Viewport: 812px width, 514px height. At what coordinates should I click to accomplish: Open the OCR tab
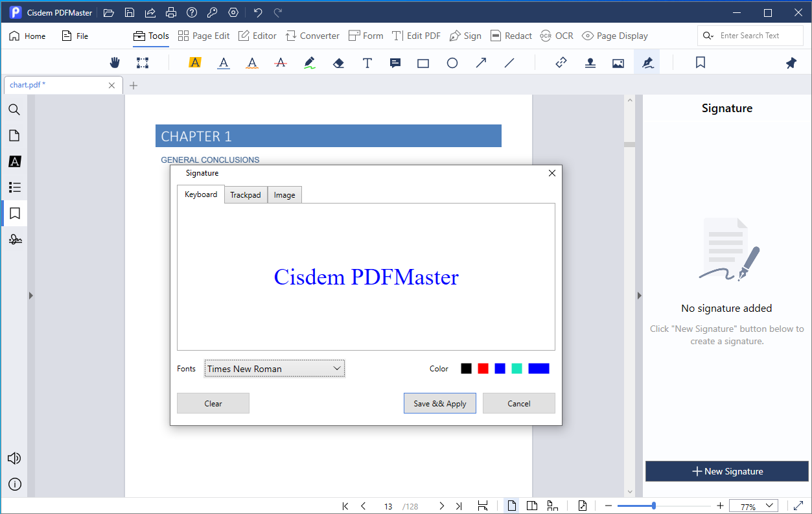(557, 36)
